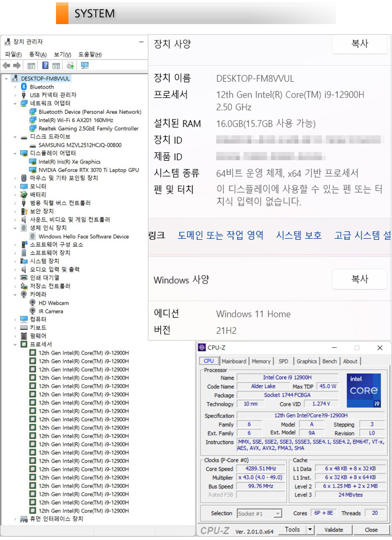Switch to CPU-Z Bench tab
Screen dimensions: 392x540
click(x=329, y=361)
